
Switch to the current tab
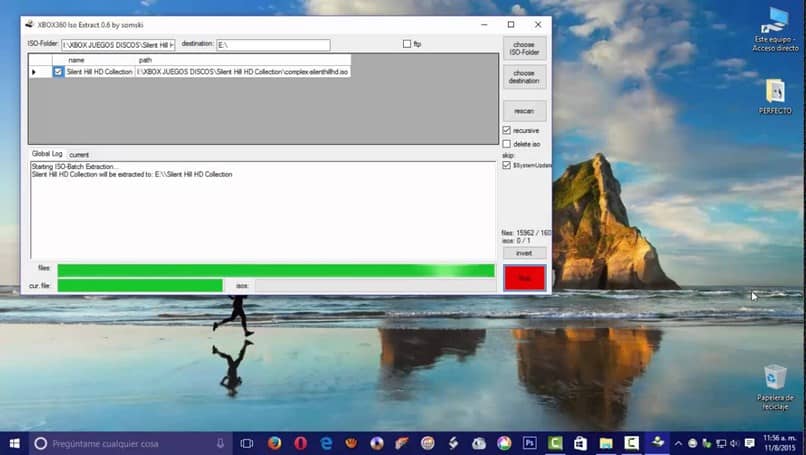coord(79,155)
